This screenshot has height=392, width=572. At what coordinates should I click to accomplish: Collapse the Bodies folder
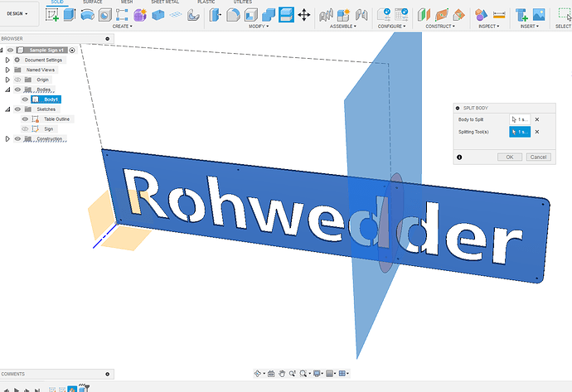pos(7,90)
